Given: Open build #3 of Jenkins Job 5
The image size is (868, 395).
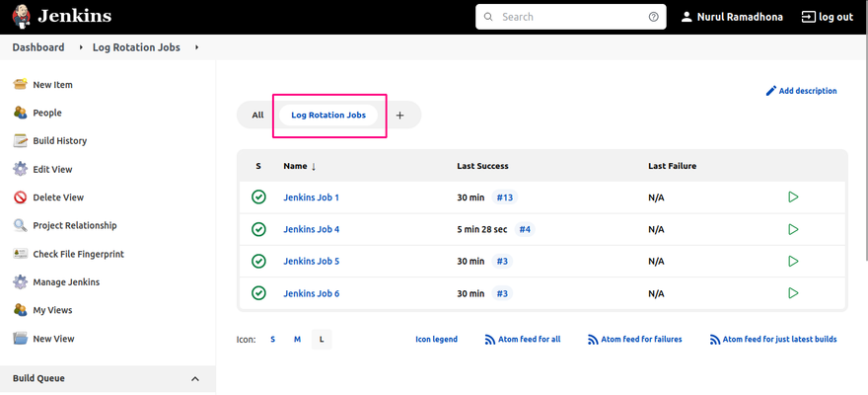Looking at the screenshot, I should [502, 262].
